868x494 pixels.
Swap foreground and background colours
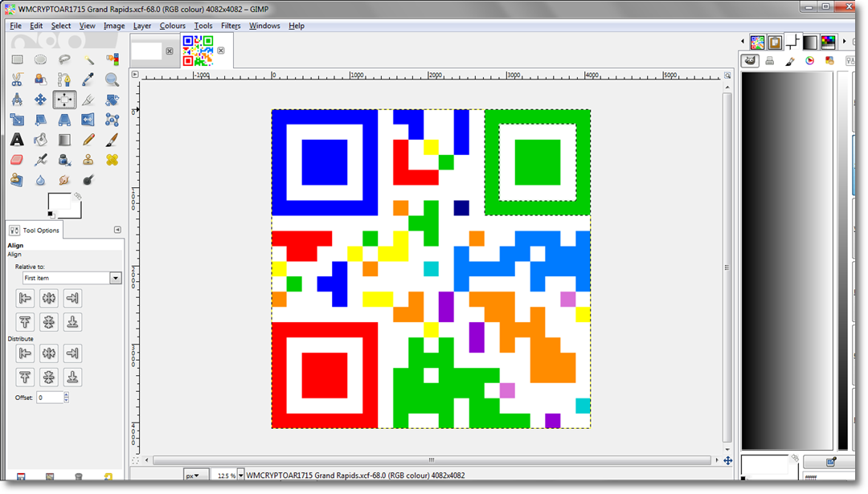click(x=77, y=196)
